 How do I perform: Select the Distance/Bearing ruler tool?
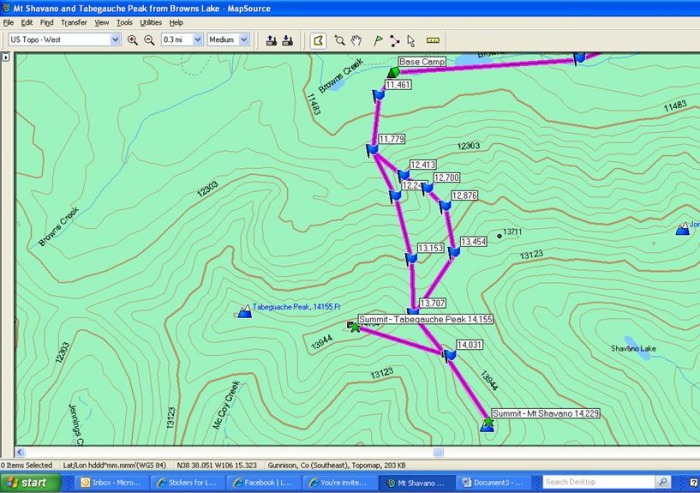tap(433, 41)
